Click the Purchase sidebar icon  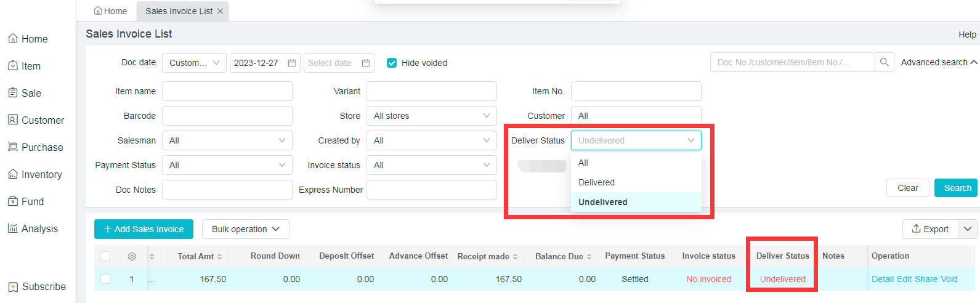12,147
